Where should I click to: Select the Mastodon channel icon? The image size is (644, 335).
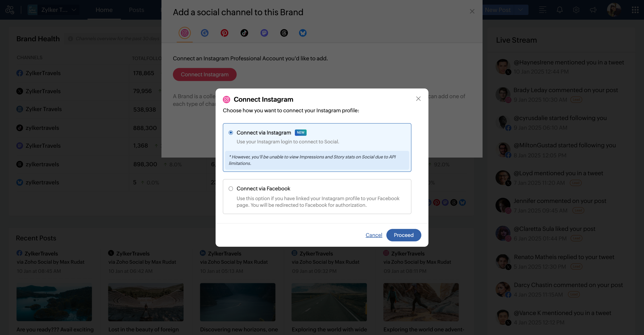264,33
